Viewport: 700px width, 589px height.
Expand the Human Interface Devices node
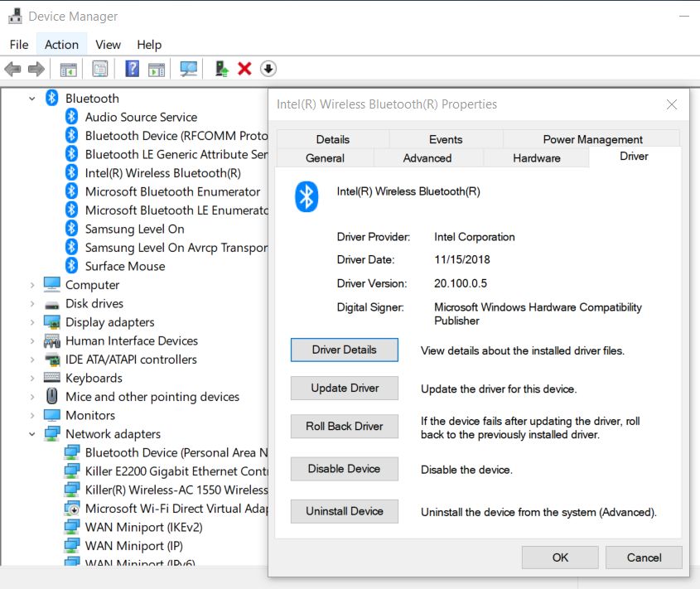pos(32,341)
